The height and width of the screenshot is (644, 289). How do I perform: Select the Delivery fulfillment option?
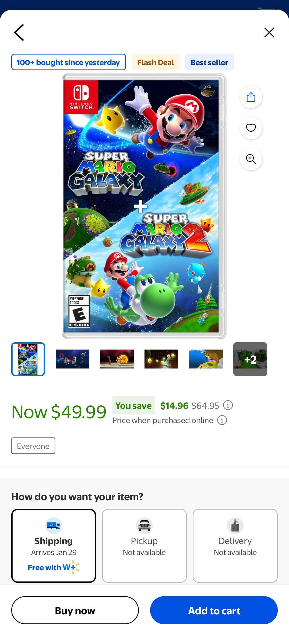[235, 546]
